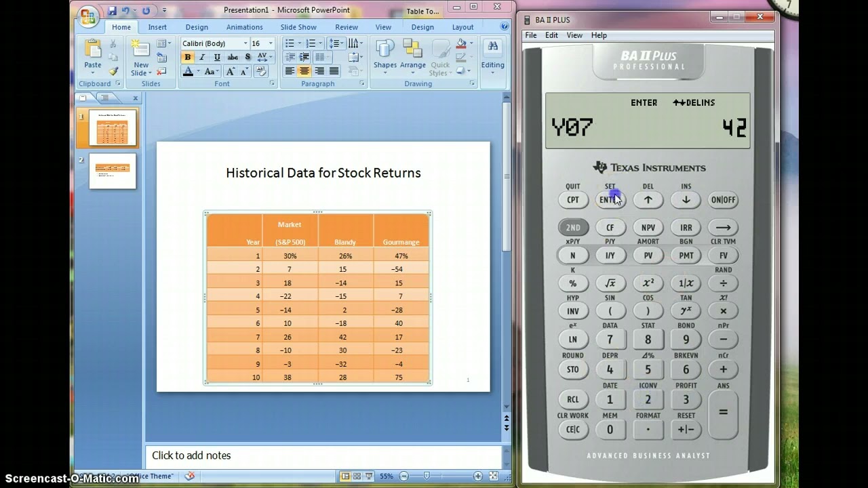Select slide 2 thumbnail
Viewport: 868px width, 488px height.
pos(113,171)
